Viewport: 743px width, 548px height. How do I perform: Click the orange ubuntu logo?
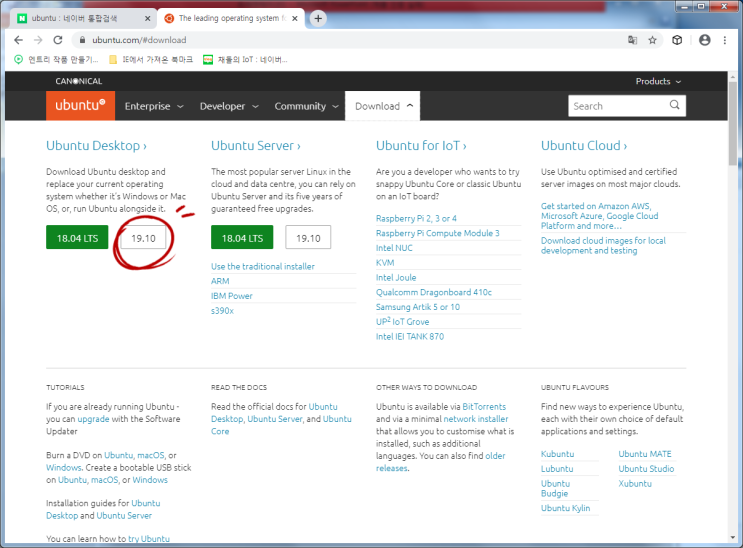tap(80, 105)
